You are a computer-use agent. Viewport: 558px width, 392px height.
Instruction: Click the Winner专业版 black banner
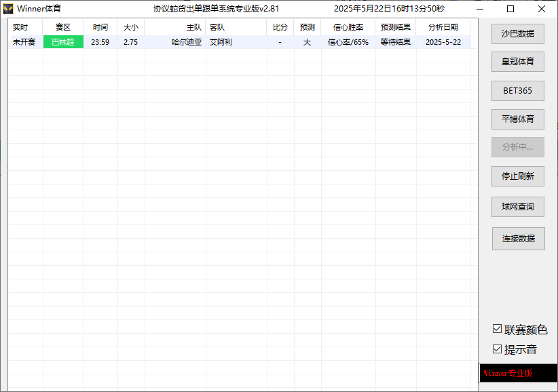tap(518, 373)
